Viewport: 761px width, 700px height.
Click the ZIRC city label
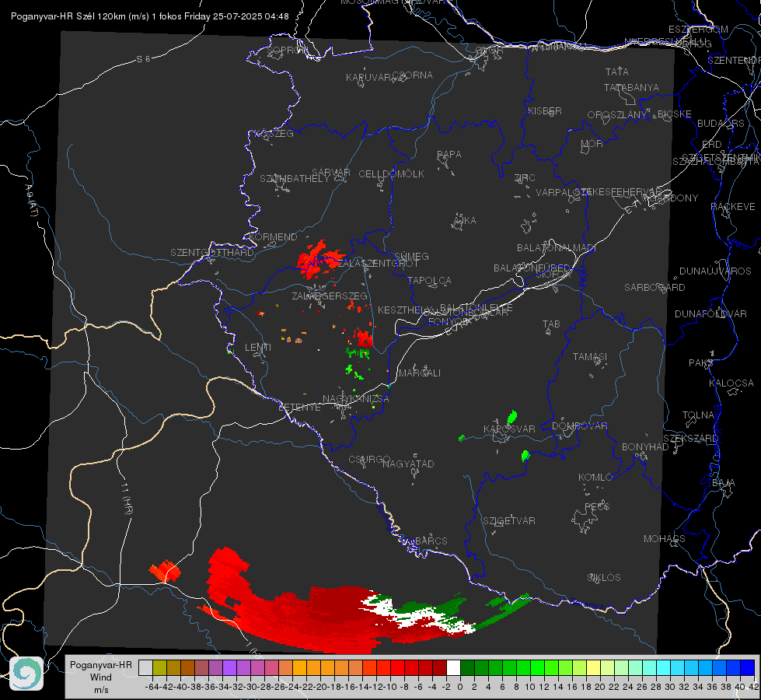tap(525, 178)
